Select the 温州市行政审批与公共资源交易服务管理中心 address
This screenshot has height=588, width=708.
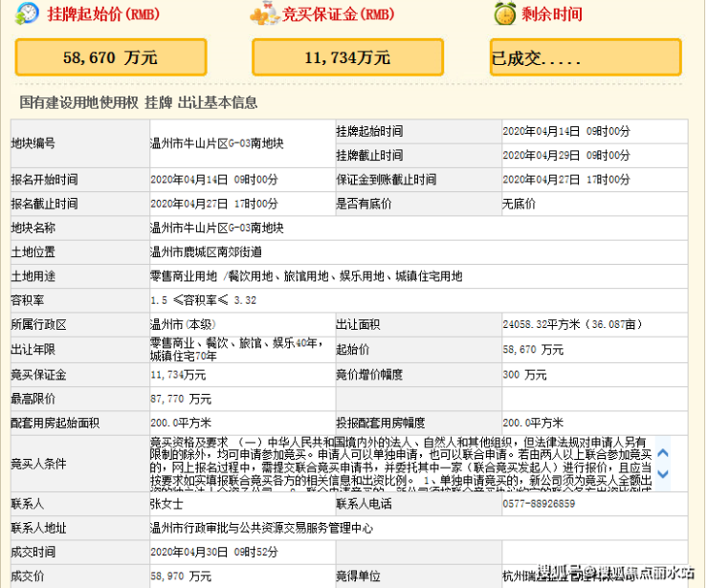(x=262, y=528)
